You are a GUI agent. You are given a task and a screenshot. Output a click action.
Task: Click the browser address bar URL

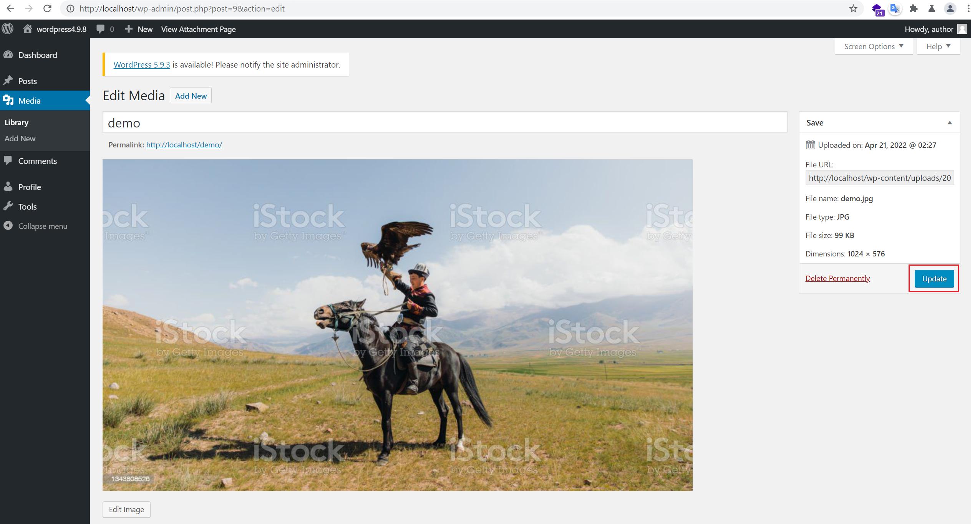(x=182, y=8)
